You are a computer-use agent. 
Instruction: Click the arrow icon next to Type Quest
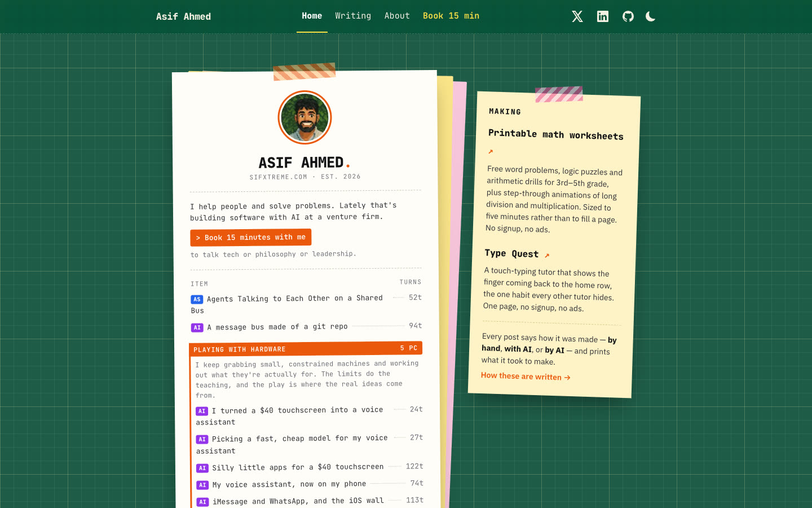coord(547,256)
